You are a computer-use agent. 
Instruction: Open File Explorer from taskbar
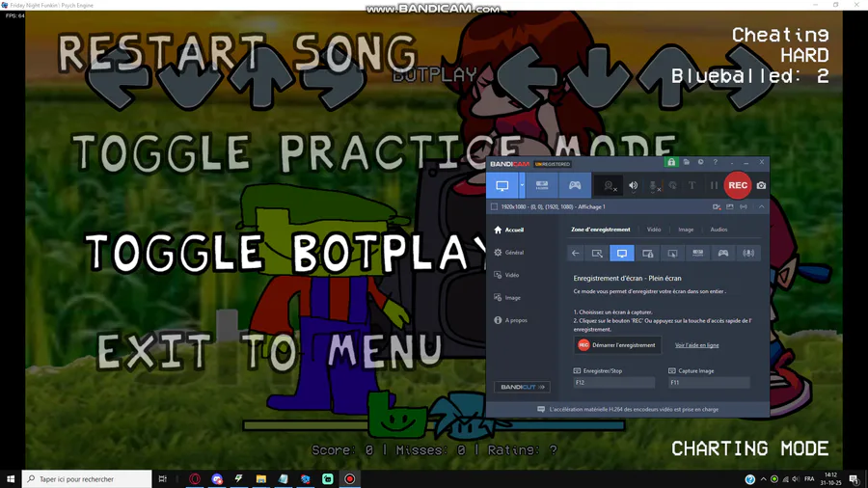click(x=261, y=479)
